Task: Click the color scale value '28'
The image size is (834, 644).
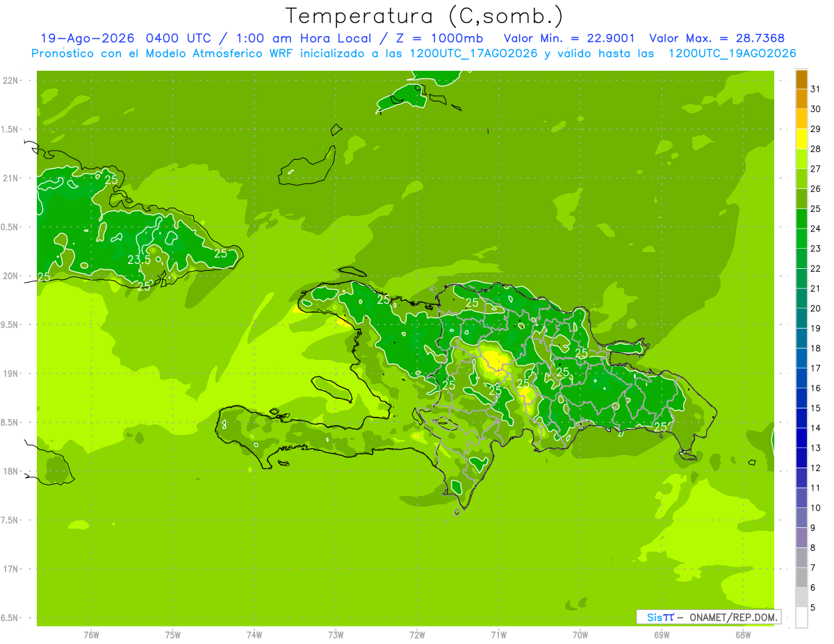Action: [x=815, y=149]
